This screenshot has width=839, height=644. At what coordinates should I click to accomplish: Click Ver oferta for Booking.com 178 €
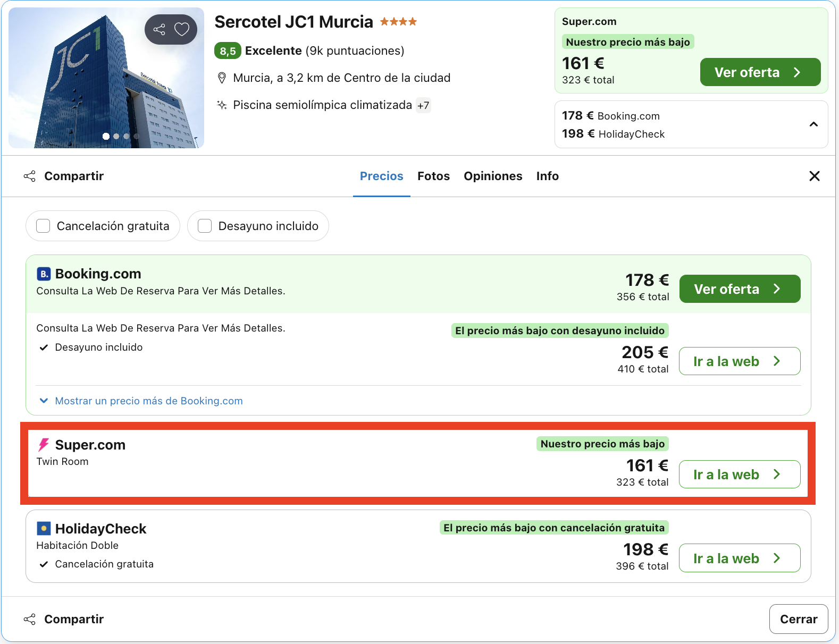click(x=740, y=289)
